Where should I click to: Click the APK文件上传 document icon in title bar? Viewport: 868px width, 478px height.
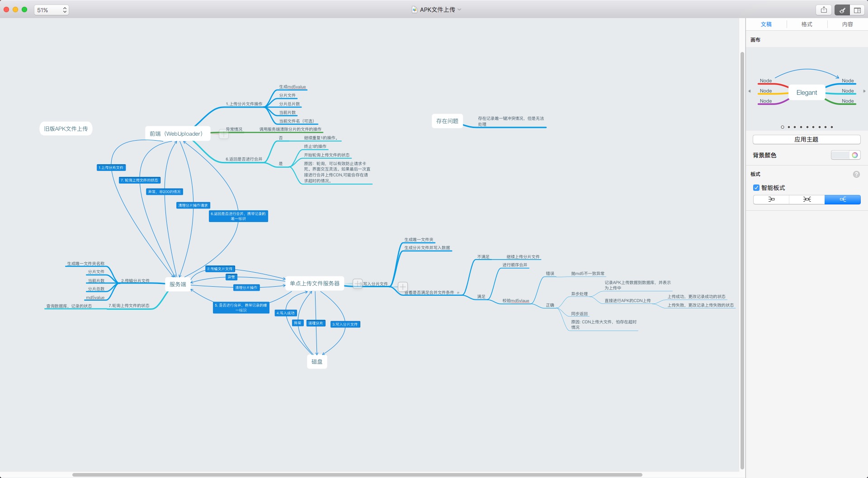(415, 9)
